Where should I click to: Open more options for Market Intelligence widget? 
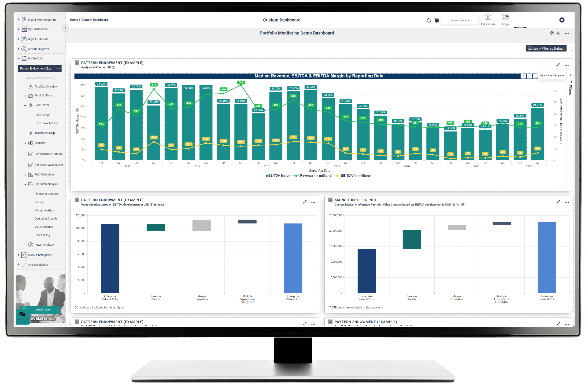pyautogui.click(x=566, y=202)
